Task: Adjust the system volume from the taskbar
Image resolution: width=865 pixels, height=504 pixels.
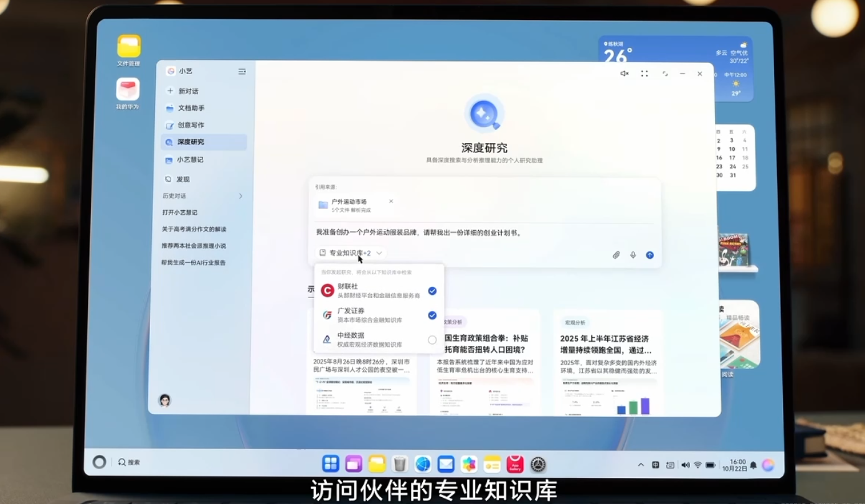Action: point(686,464)
